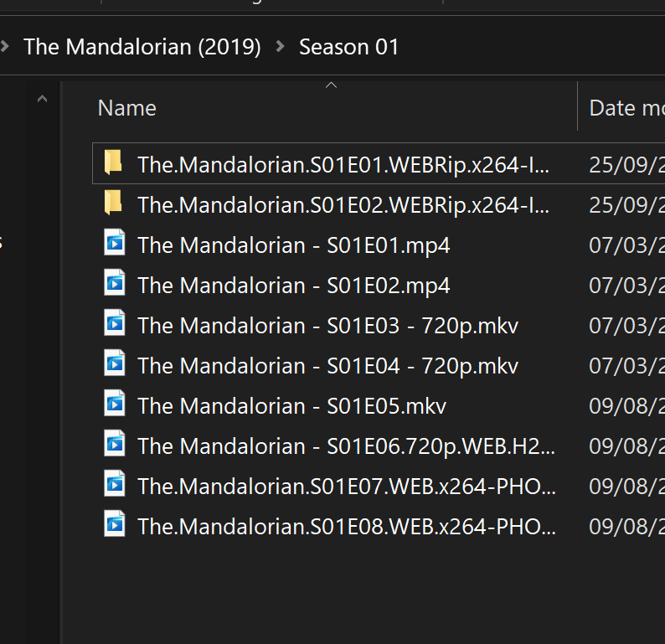
Task: Sort by the Date modified column header
Action: [623, 108]
